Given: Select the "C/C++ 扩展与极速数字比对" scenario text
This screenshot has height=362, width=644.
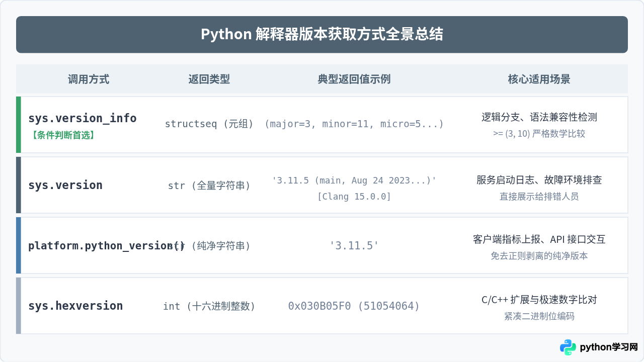Looking at the screenshot, I should 539,300.
